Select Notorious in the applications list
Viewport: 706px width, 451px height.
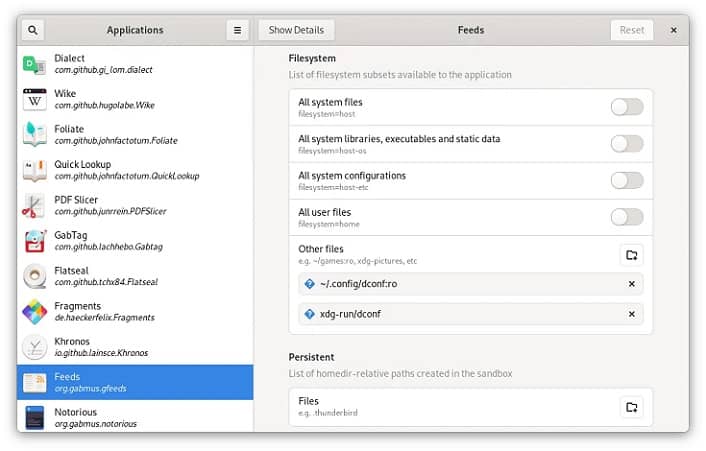(x=135, y=417)
